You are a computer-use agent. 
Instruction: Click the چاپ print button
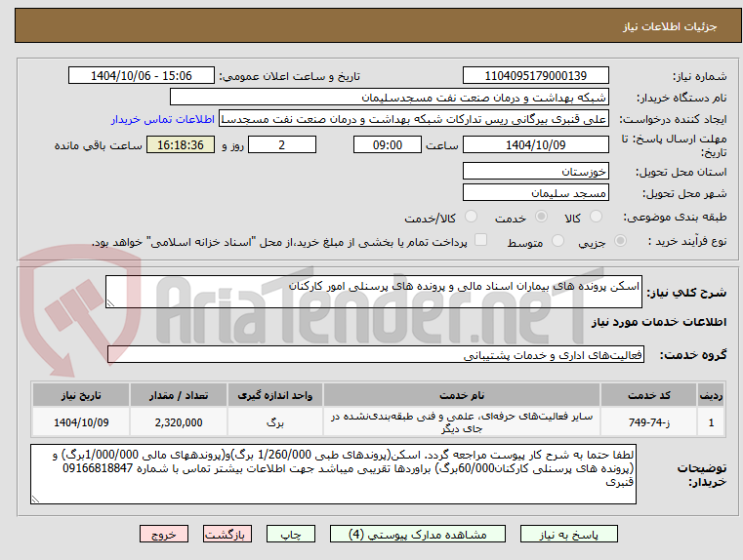click(291, 534)
